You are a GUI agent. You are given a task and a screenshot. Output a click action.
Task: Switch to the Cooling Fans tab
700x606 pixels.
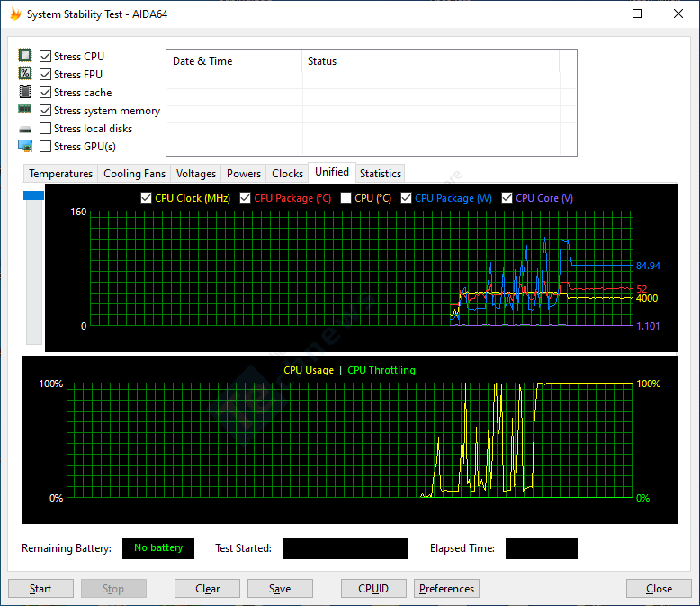click(x=134, y=174)
